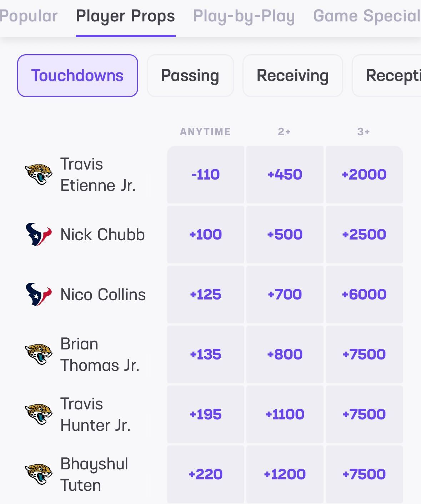Screen dimensions: 421x504
Task: Pick Brian Thomas Jr. +135 anytime scorer
Action: pos(205,354)
